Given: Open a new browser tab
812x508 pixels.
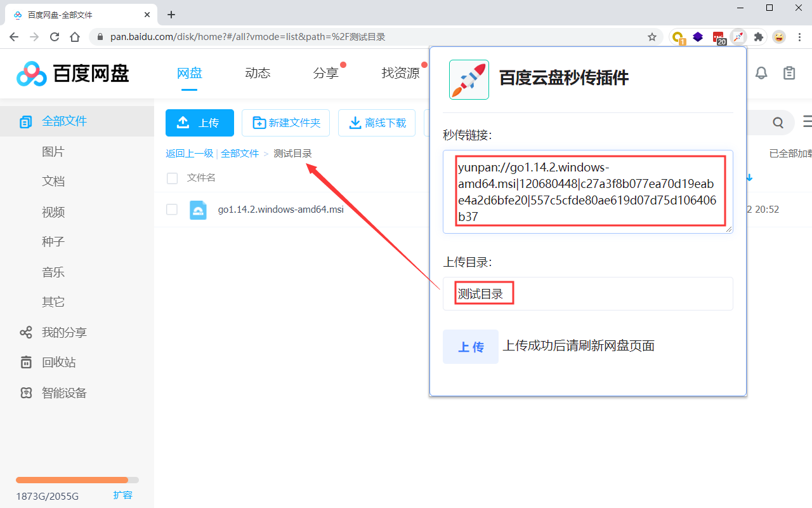Looking at the screenshot, I should pyautogui.click(x=171, y=15).
